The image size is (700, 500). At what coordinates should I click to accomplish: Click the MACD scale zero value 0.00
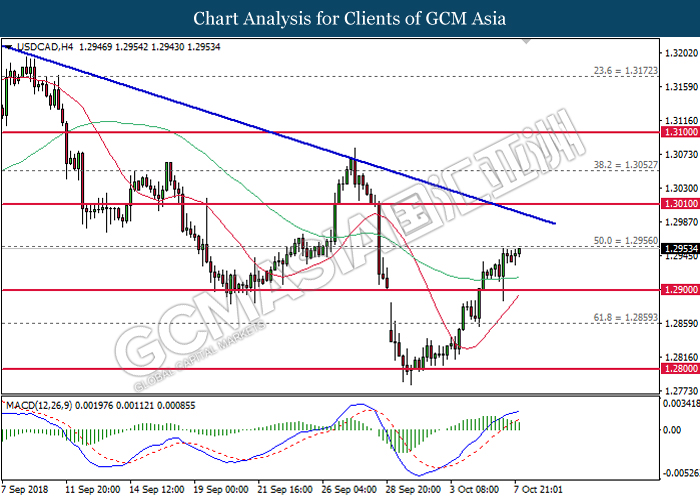[x=672, y=430]
